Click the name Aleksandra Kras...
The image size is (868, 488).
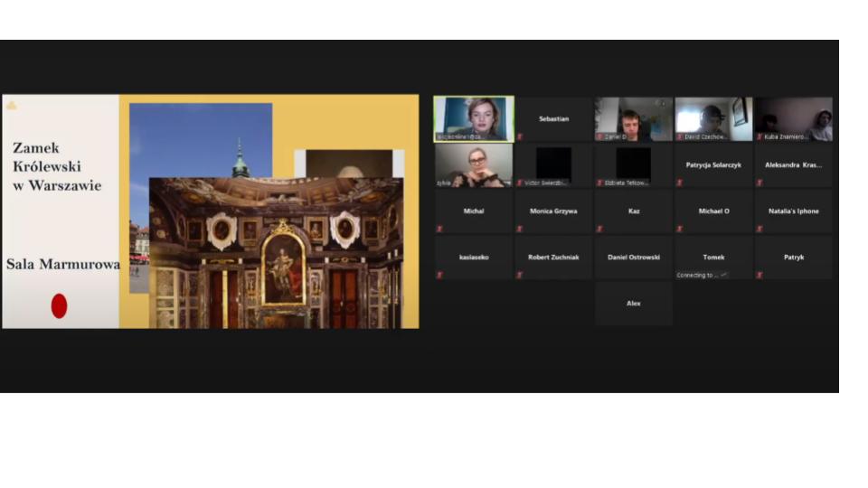[x=793, y=164]
